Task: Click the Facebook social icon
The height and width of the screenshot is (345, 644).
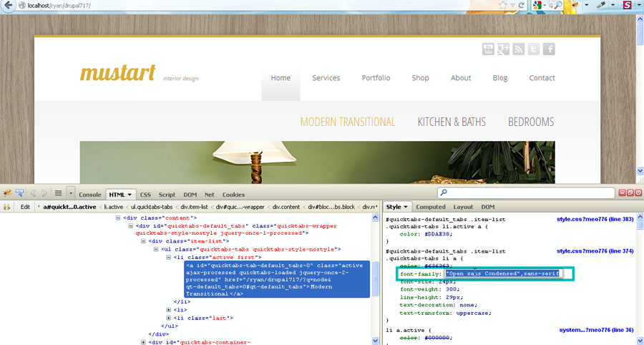Action: click(549, 49)
